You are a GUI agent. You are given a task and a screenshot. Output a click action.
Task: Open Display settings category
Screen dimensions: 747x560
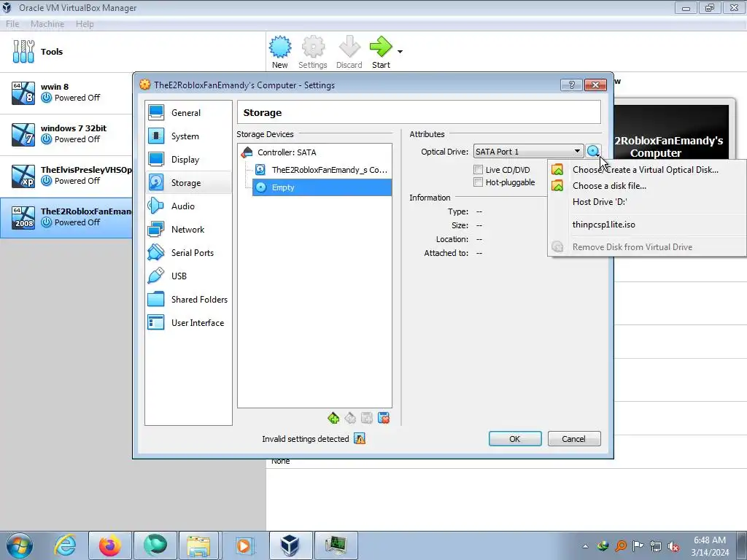pyautogui.click(x=189, y=160)
